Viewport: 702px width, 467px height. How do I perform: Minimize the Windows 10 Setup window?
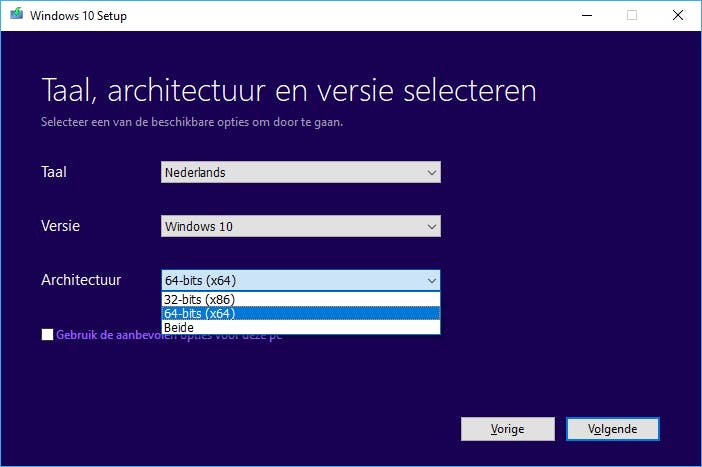585,16
